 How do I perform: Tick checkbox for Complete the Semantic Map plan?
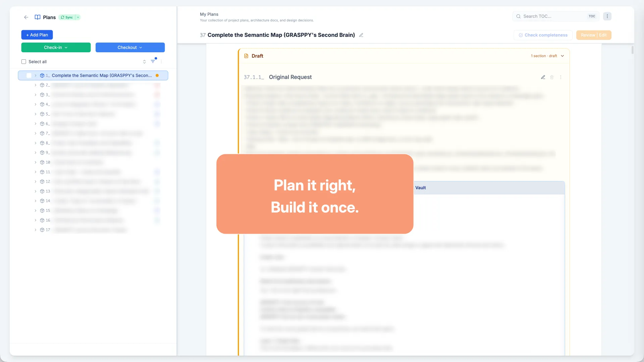click(x=29, y=75)
